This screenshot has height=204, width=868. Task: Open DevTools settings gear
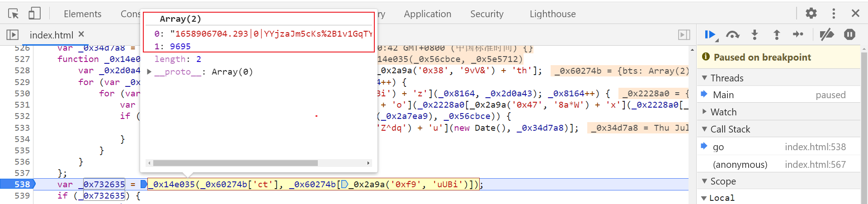click(811, 13)
